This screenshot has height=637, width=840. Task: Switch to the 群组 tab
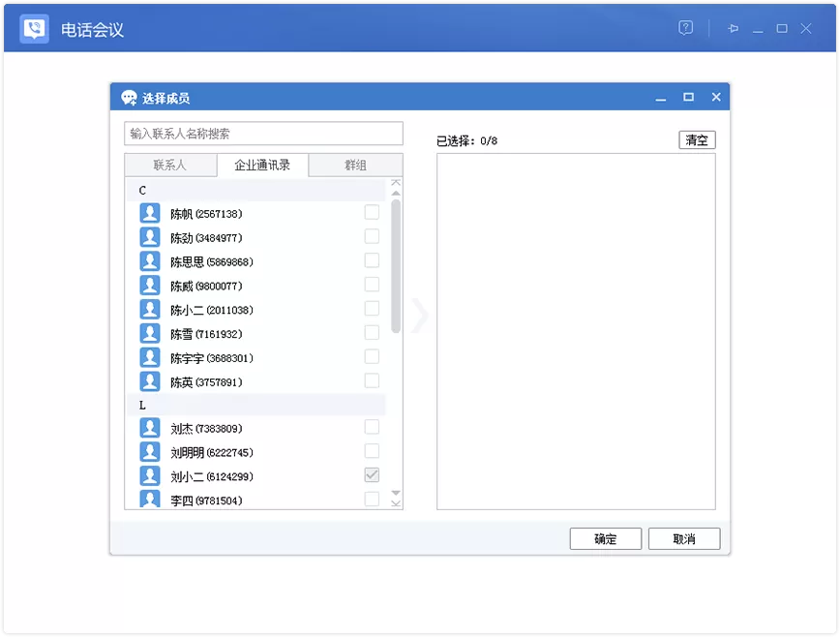(x=356, y=165)
